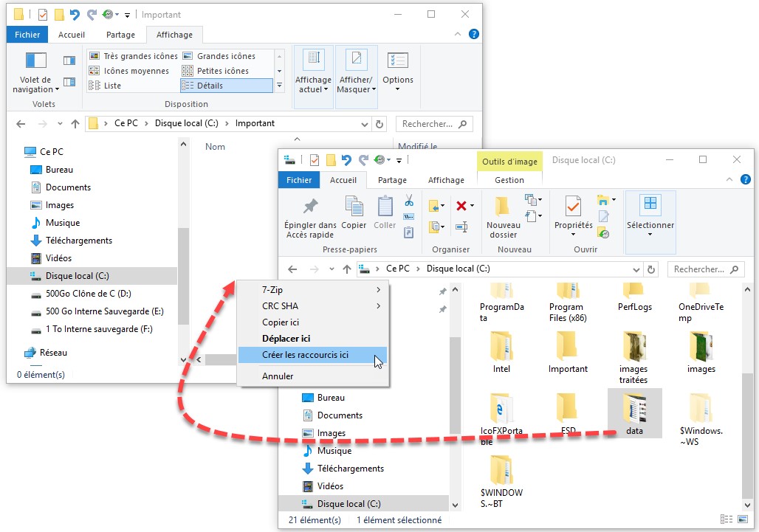Click Annuler in the context menu
This screenshot has height=532, width=759.
[x=278, y=376]
